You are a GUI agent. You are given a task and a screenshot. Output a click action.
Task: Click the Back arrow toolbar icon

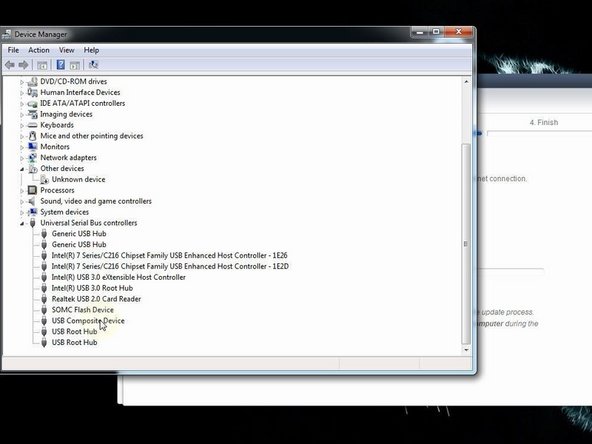tap(10, 65)
